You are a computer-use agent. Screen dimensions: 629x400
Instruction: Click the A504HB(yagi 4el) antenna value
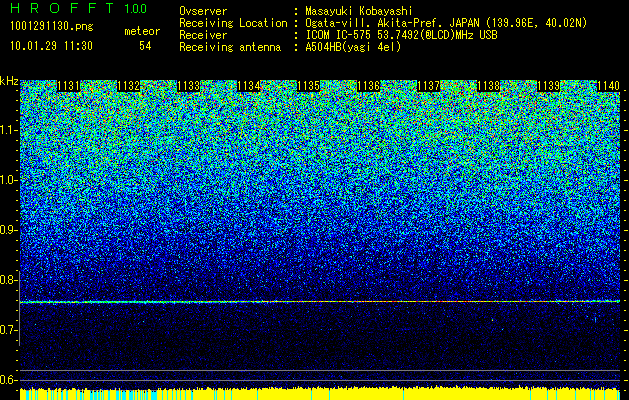[x=353, y=47]
